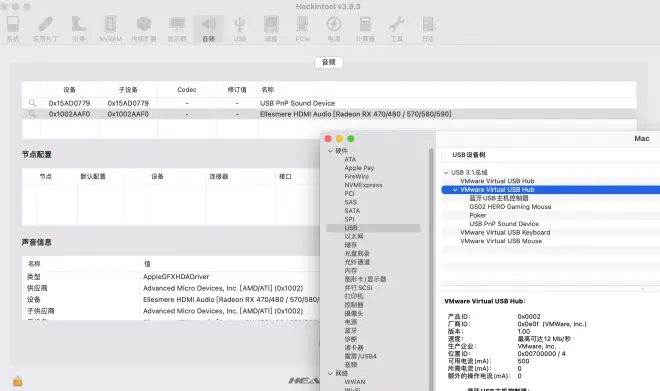Click the sidebar vertical scrollbar in system report
Viewport: 660px width, 391px height.
coord(431,269)
